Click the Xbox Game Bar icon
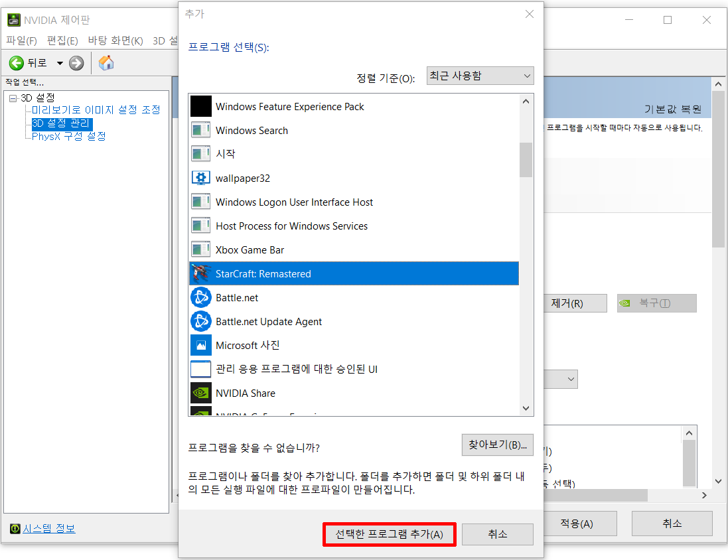This screenshot has height=560, width=728. pyautogui.click(x=201, y=250)
